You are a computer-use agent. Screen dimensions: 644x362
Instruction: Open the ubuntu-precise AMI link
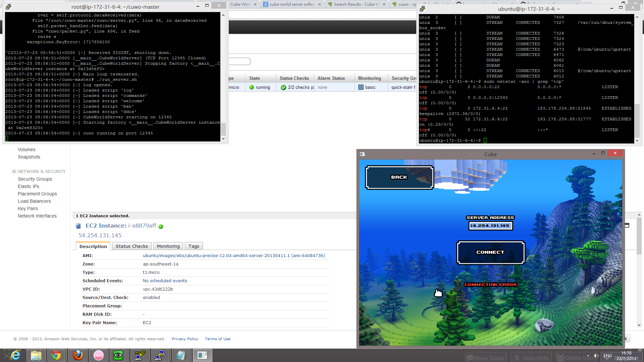coord(234,255)
